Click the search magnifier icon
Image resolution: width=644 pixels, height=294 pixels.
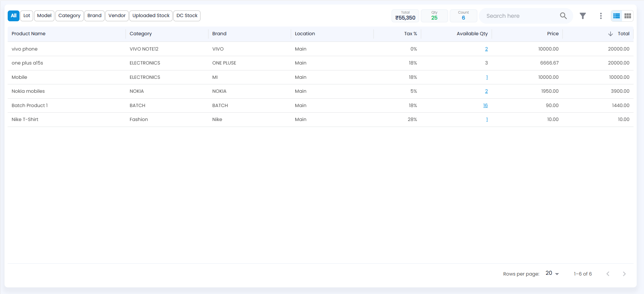click(x=563, y=16)
